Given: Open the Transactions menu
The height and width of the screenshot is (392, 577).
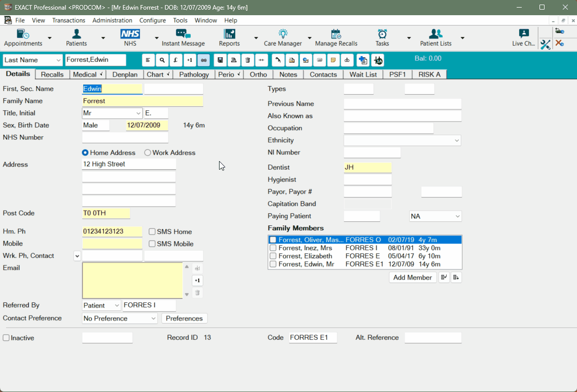Looking at the screenshot, I should tap(68, 20).
